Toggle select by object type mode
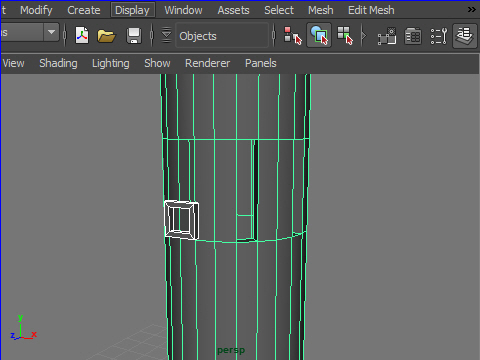 (319, 35)
